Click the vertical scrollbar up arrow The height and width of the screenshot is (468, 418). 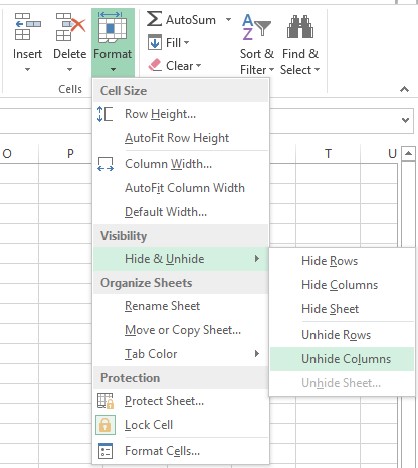408,154
